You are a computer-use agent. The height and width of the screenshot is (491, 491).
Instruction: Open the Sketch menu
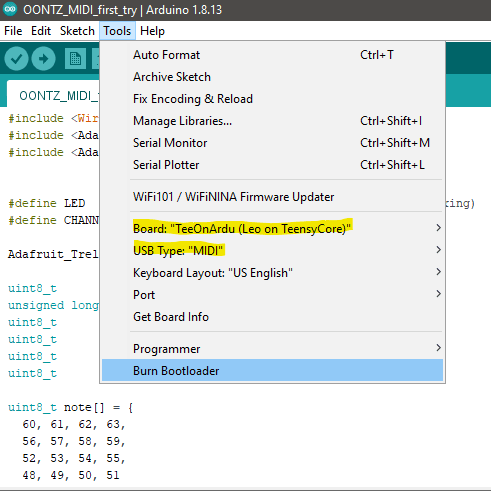pos(77,31)
